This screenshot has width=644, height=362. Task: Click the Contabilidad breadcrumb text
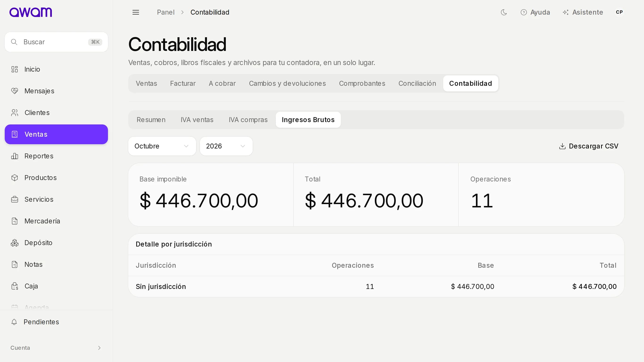210,12
